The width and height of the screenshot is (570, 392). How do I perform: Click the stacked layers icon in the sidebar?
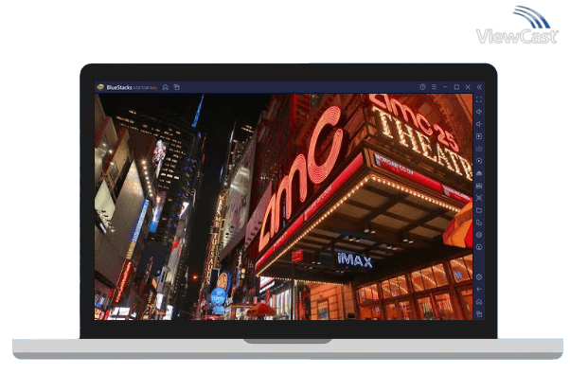point(479,235)
